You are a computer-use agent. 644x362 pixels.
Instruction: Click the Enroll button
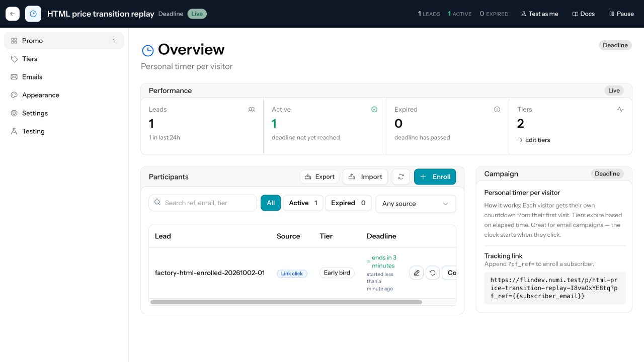tap(435, 176)
